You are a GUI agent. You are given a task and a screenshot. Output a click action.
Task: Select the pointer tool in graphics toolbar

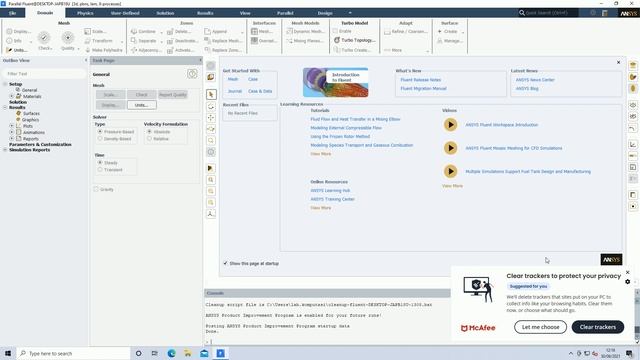[211, 95]
